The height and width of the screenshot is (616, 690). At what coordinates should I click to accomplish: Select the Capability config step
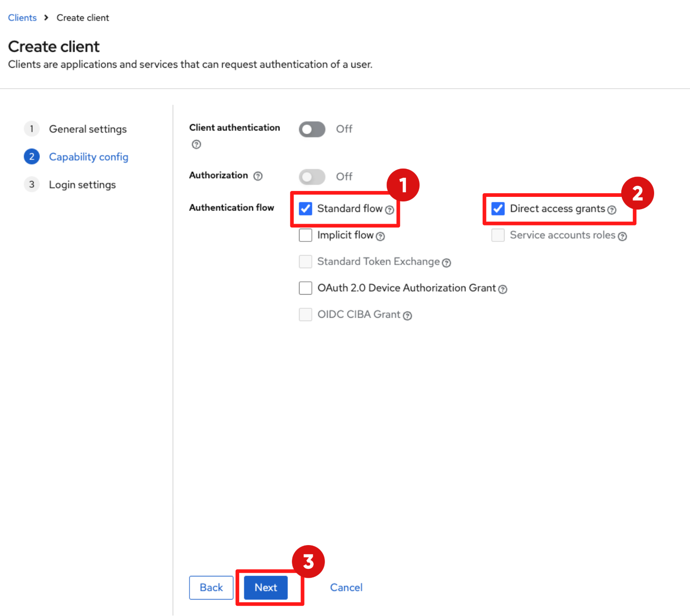88,157
